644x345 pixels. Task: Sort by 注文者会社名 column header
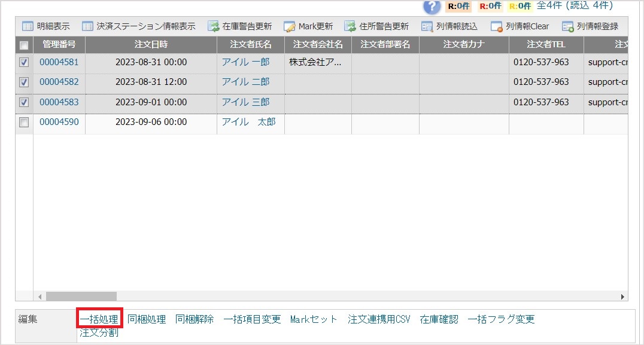coord(318,45)
